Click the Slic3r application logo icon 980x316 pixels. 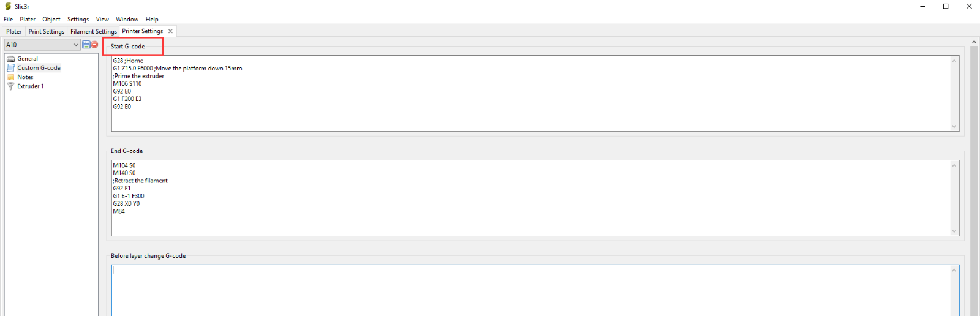[x=8, y=6]
